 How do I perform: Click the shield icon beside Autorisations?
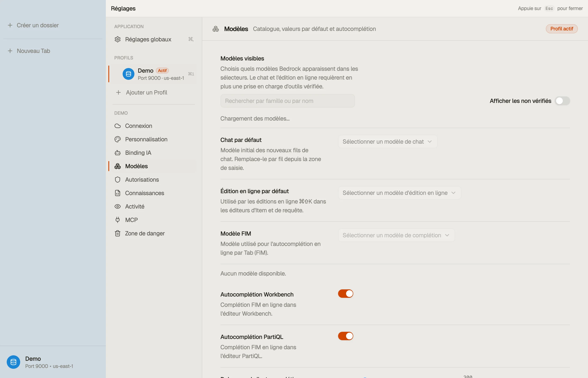tap(118, 180)
